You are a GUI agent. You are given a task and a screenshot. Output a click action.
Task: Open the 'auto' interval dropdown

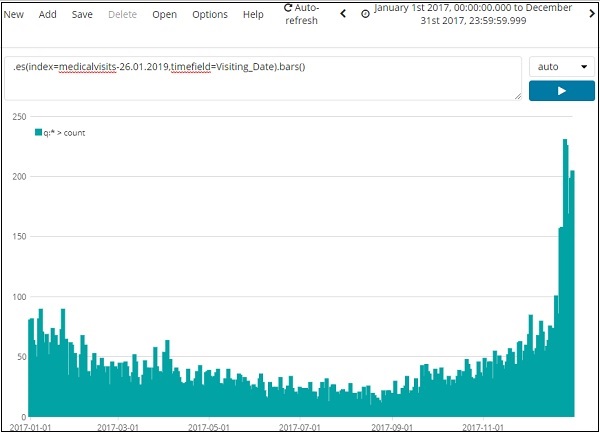[x=560, y=67]
